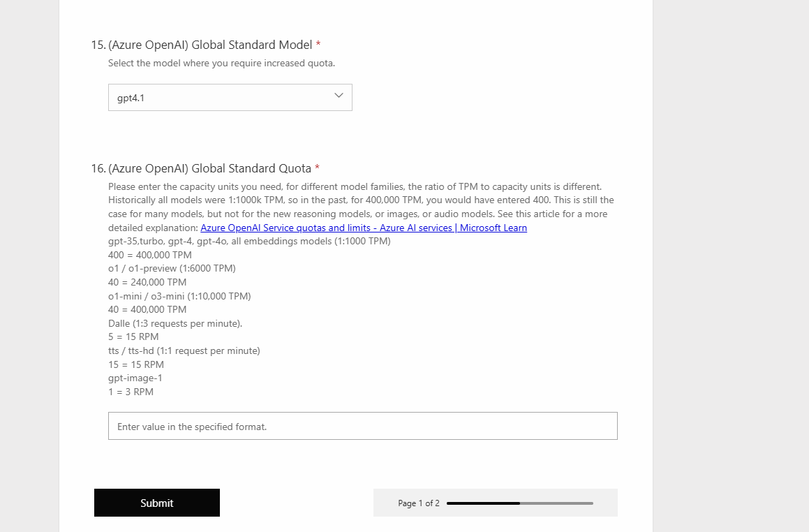809x532 pixels.
Task: Click the '40 = 240,000 TPM' example line
Action: coord(147,282)
